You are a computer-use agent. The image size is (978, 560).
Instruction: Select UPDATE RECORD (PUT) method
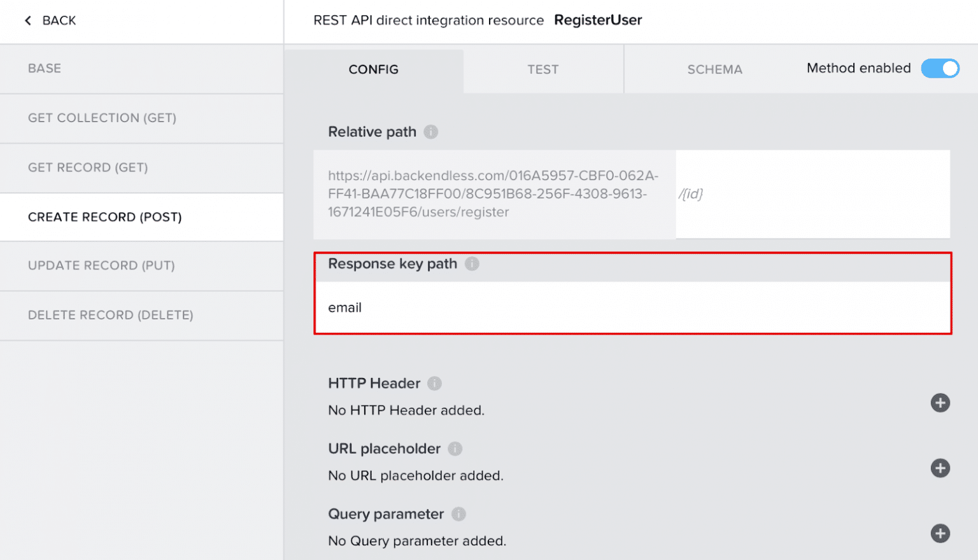pos(101,265)
